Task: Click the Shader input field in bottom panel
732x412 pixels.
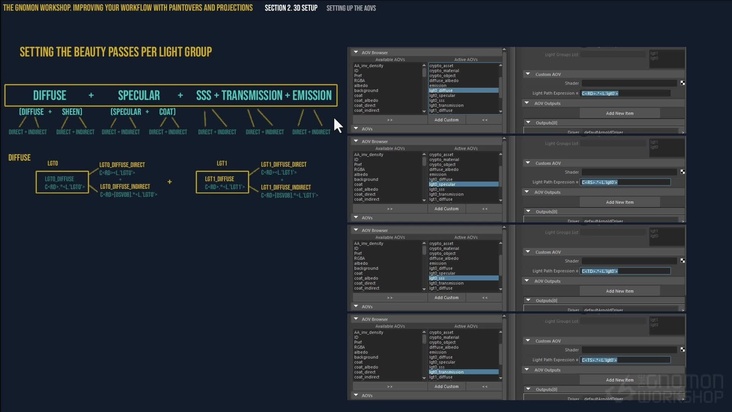Action: pos(629,350)
